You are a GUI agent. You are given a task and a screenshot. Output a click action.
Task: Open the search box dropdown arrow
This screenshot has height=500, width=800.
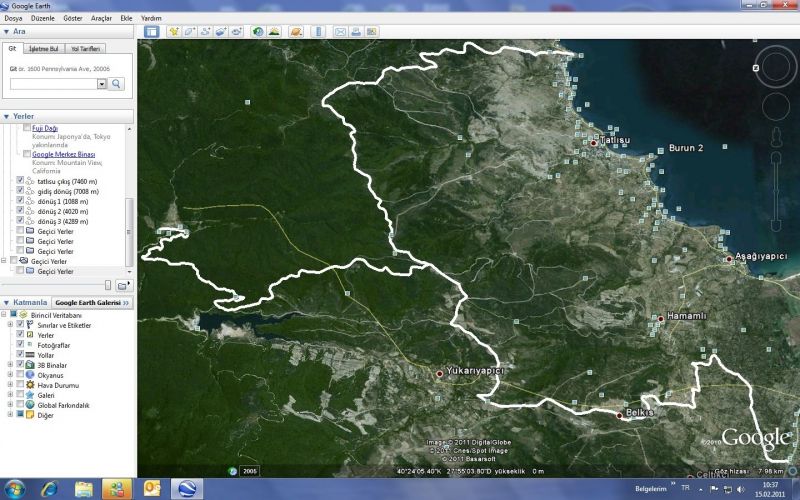[x=102, y=84]
